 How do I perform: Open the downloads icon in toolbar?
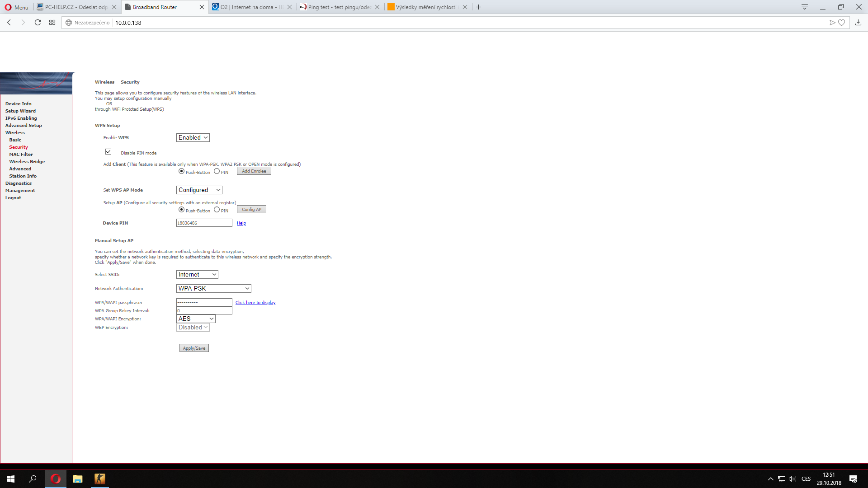point(858,23)
